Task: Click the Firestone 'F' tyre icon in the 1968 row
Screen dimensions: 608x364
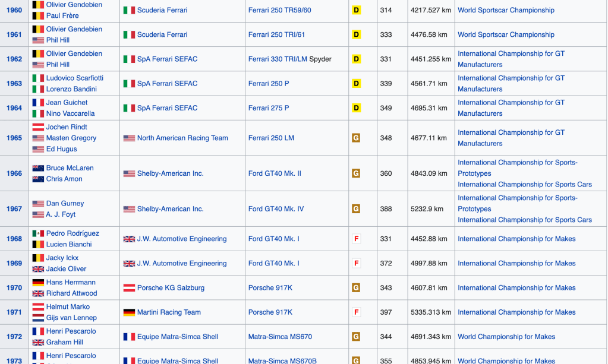Action: [356, 239]
